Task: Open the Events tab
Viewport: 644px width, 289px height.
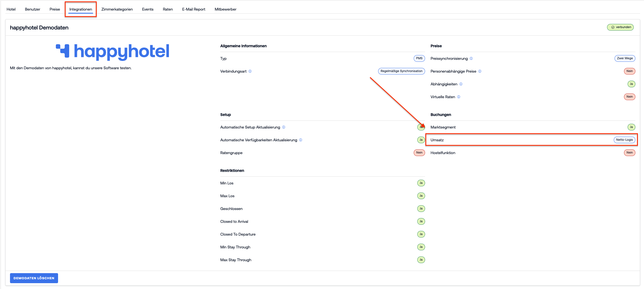Action: [x=148, y=9]
